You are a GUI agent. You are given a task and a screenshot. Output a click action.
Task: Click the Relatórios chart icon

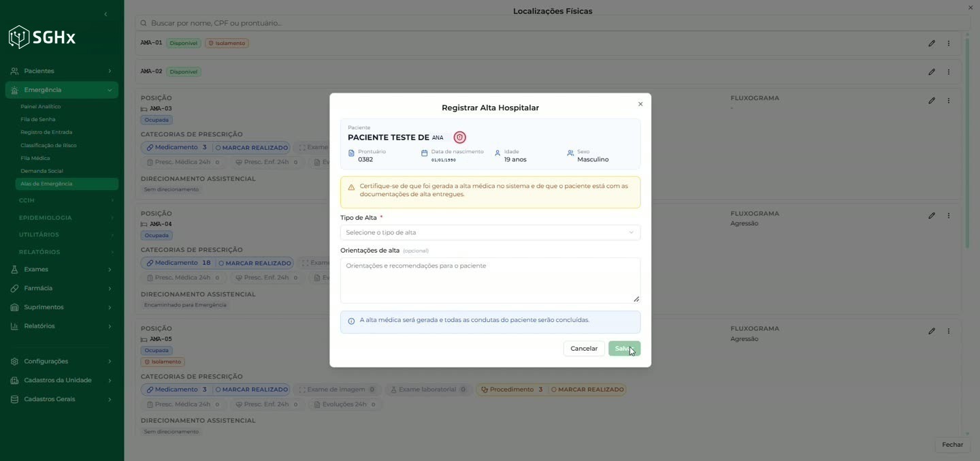click(x=14, y=326)
